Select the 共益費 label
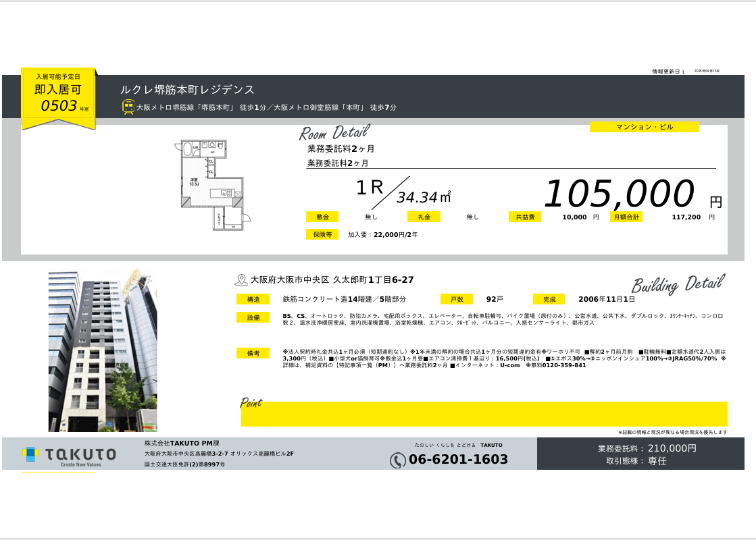 (525, 217)
